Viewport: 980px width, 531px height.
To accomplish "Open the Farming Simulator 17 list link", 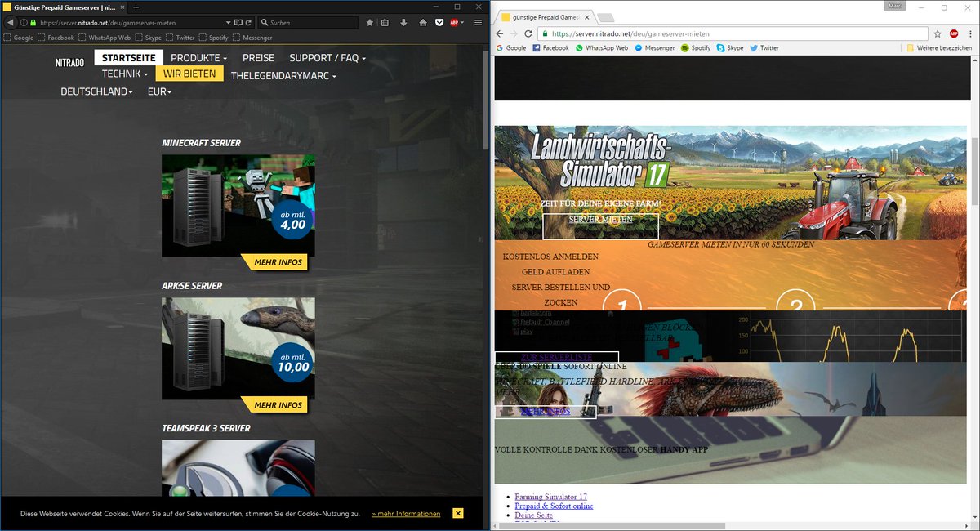I will 550,497.
